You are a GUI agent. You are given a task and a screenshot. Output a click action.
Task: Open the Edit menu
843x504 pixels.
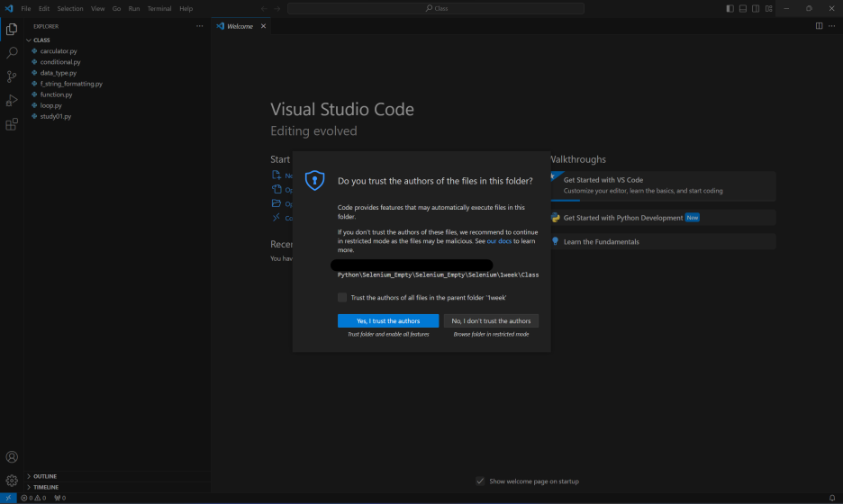pos(44,9)
